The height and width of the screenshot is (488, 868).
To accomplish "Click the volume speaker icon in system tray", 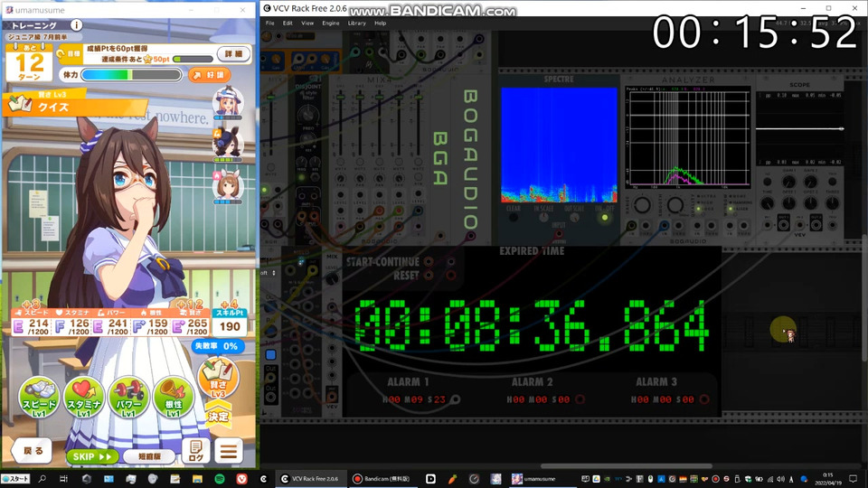I will tap(780, 479).
